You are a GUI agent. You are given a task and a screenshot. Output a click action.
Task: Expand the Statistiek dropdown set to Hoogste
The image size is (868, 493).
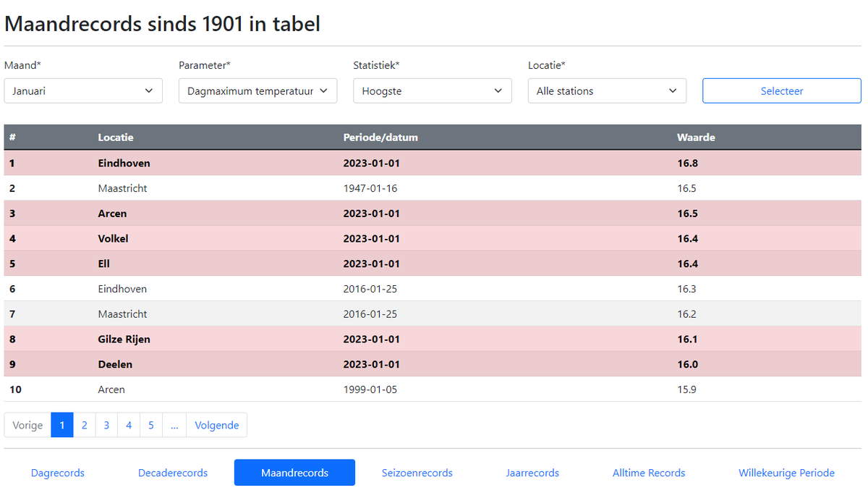[432, 90]
